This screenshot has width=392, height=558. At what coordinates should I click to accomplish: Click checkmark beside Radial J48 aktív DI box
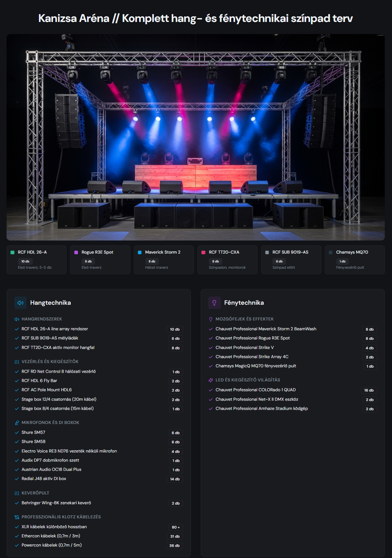[17, 479]
